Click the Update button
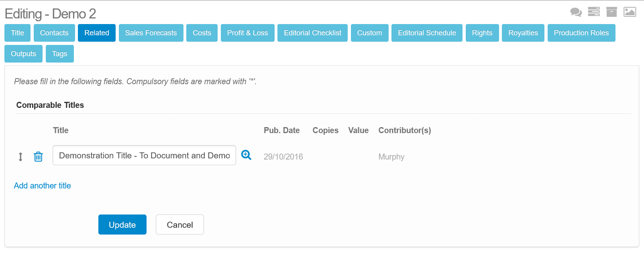Image resolution: width=644 pixels, height=257 pixels. [122, 225]
